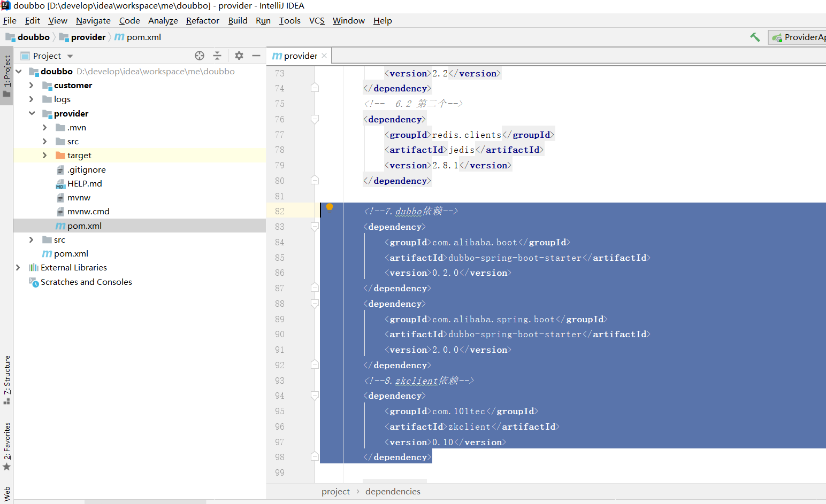Hide the Project panel with minus icon

pos(256,56)
